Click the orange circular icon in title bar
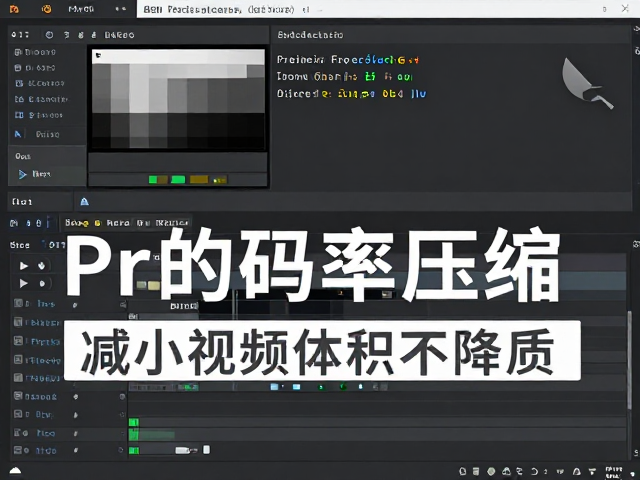The image size is (640, 480). click(47, 9)
